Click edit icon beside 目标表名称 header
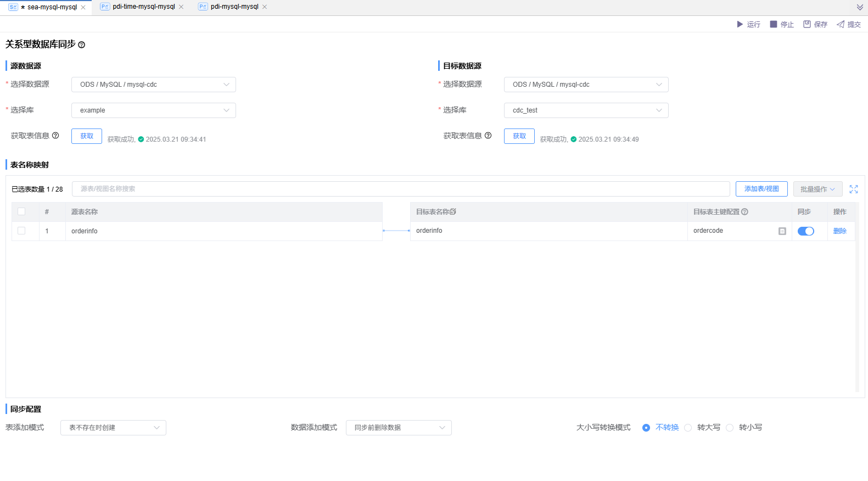This screenshot has width=868, height=481. [x=453, y=212]
